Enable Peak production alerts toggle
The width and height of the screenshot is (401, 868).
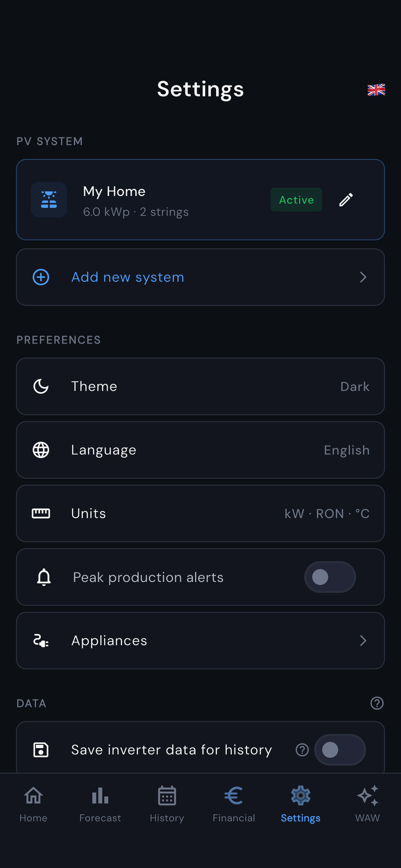coord(330,577)
